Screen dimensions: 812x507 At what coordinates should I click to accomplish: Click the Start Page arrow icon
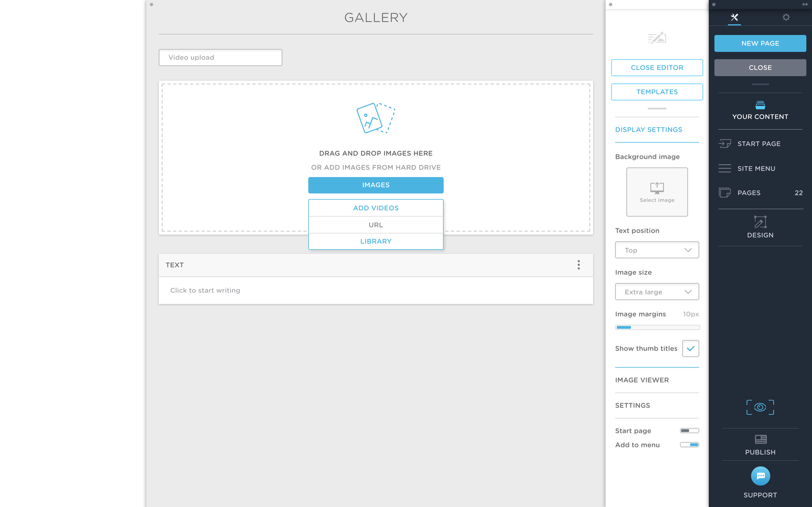[725, 144]
